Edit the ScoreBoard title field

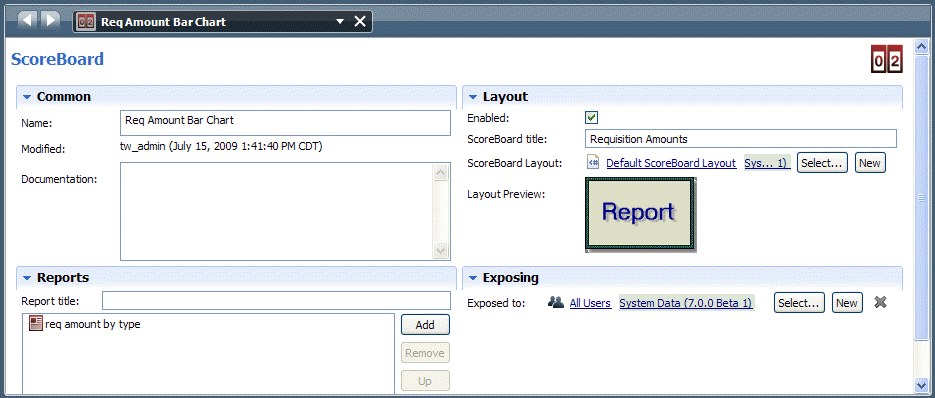coord(741,138)
